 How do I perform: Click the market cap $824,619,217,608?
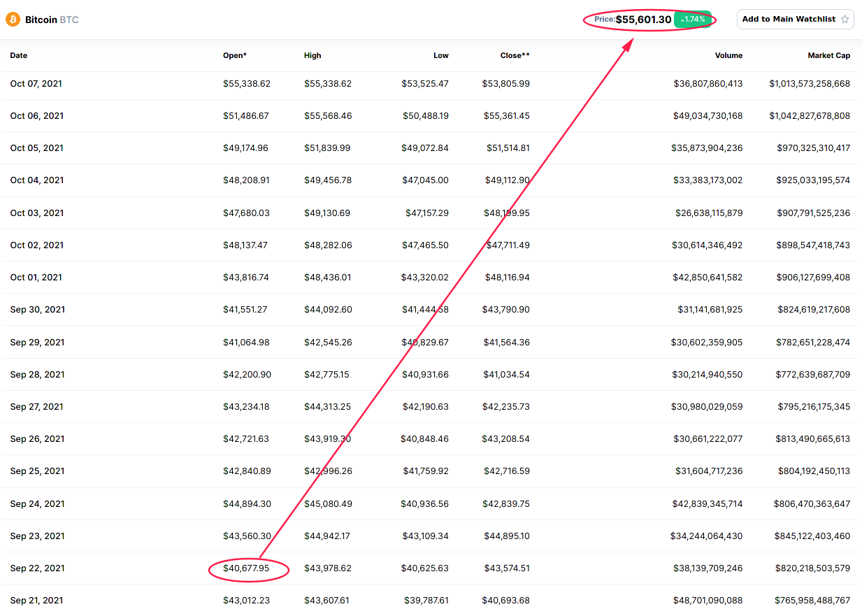814,309
